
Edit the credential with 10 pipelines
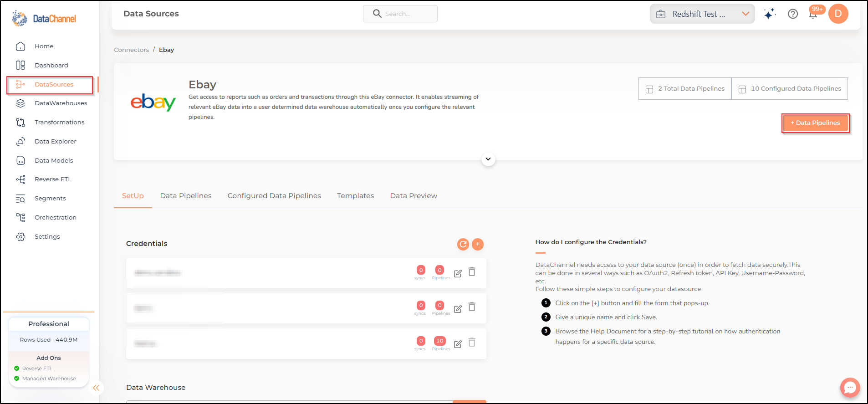pos(458,344)
